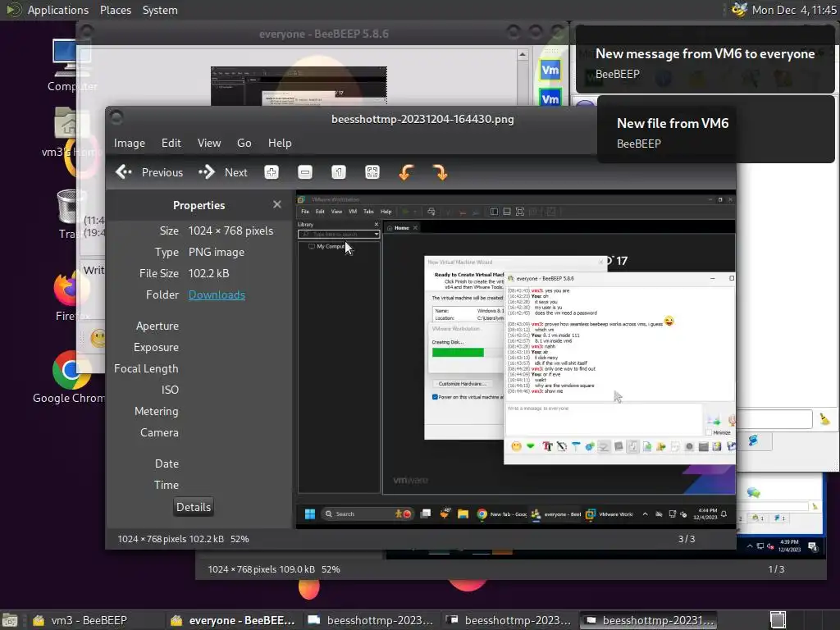The width and height of the screenshot is (840, 630).
Task: Click the best fit zoom icon
Action: 372,172
